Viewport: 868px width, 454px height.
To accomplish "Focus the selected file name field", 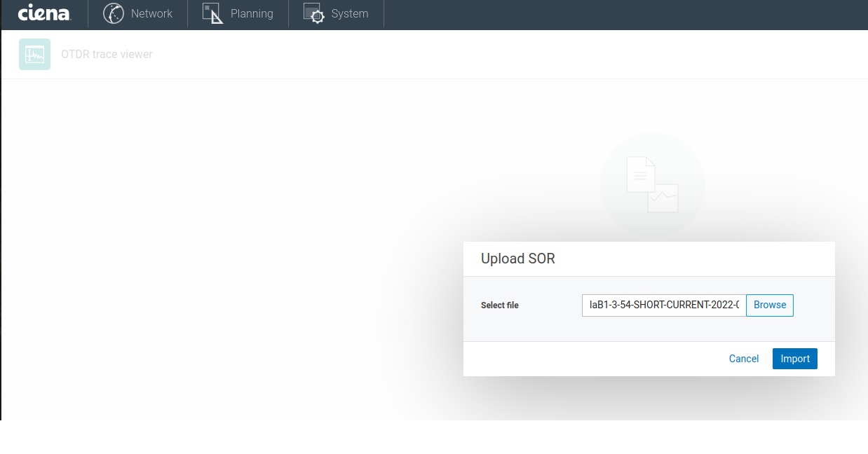I will coord(663,305).
